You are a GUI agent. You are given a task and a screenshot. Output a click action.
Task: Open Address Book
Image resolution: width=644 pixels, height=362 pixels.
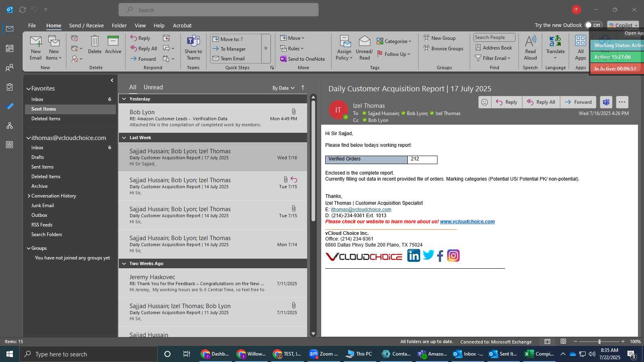tap(493, 48)
